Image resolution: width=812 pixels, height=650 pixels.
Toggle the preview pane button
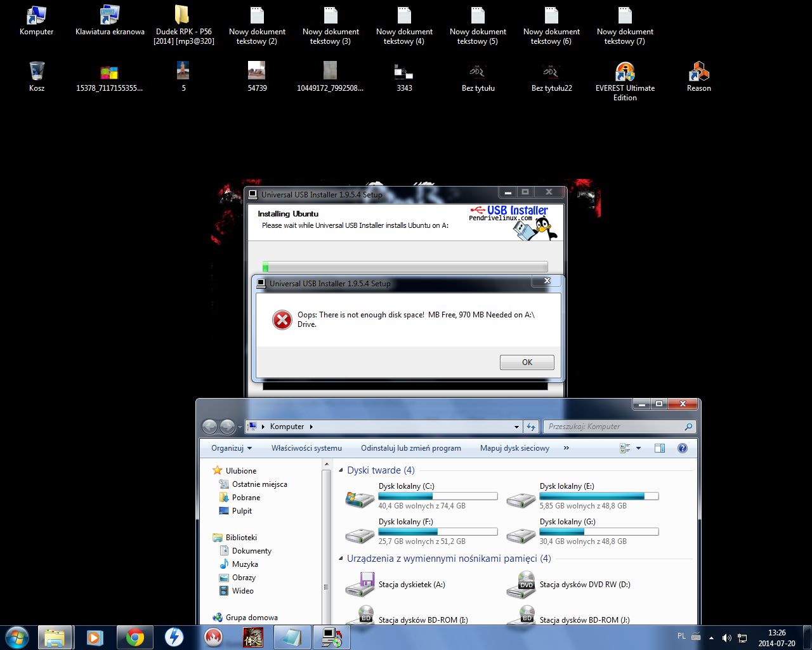click(660, 448)
